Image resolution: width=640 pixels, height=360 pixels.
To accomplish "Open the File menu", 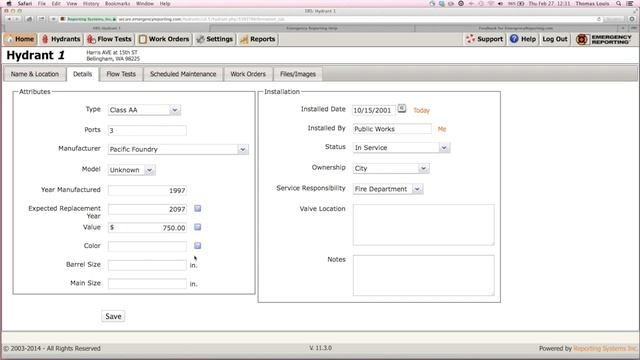I will click(x=42, y=3).
